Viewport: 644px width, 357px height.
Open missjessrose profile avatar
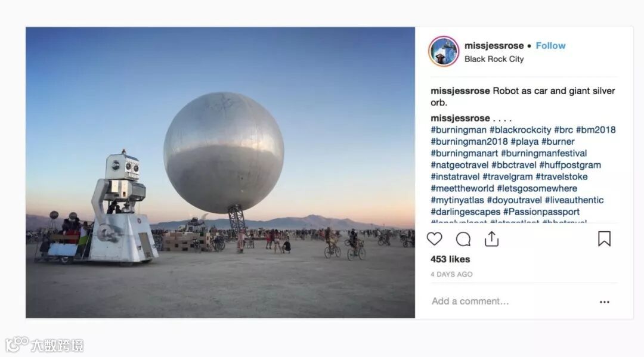[x=444, y=51]
